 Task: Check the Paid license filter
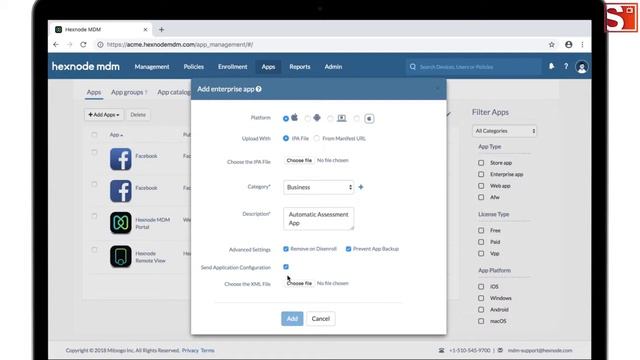click(x=481, y=242)
